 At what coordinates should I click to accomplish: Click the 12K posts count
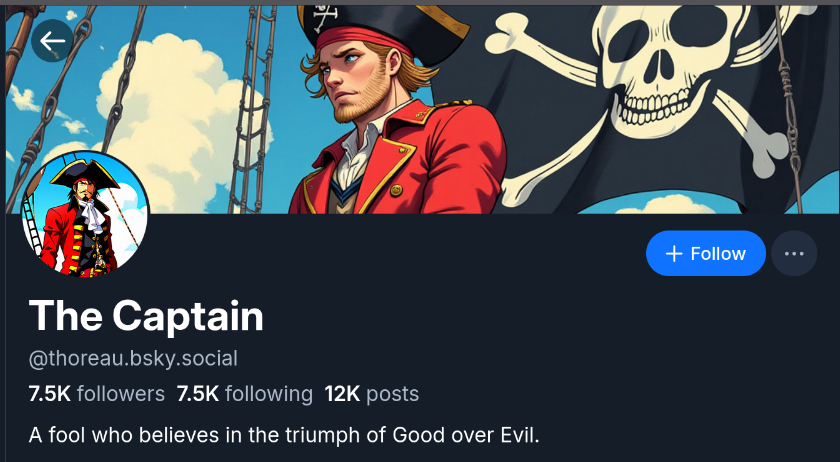pyautogui.click(x=371, y=393)
